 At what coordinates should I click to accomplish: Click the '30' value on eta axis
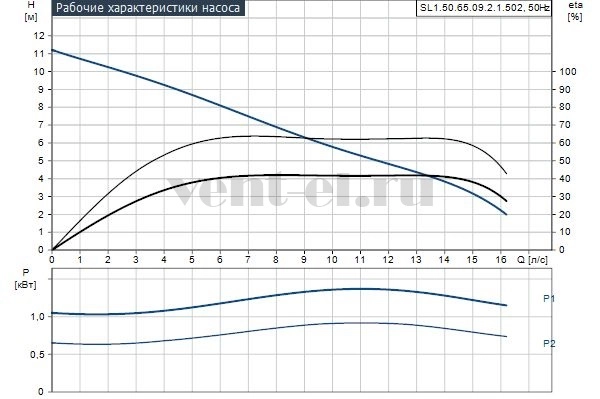(565, 196)
